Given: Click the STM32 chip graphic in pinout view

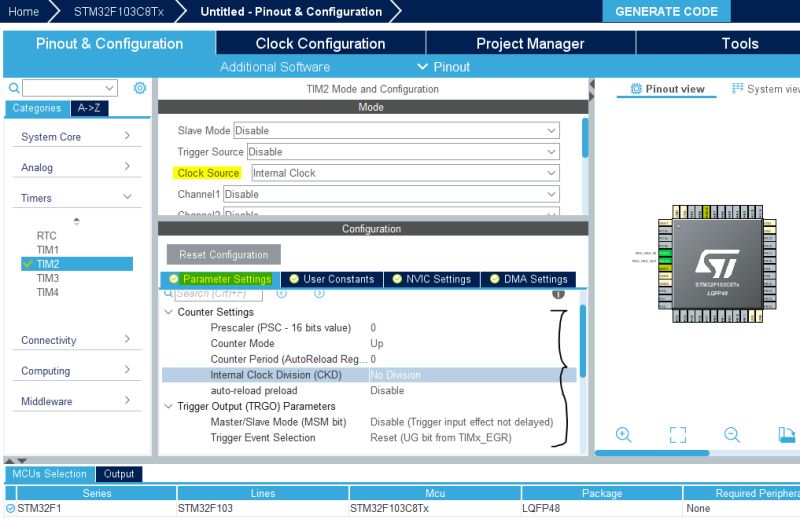Looking at the screenshot, I should pyautogui.click(x=717, y=264).
